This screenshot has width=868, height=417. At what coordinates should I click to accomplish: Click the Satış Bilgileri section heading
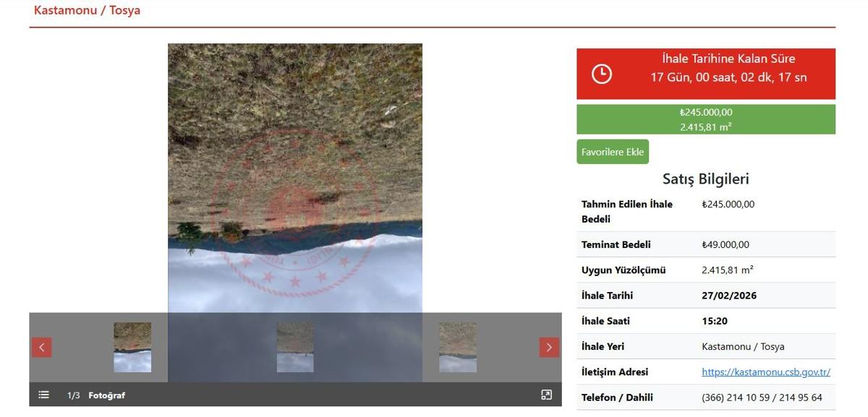[706, 179]
